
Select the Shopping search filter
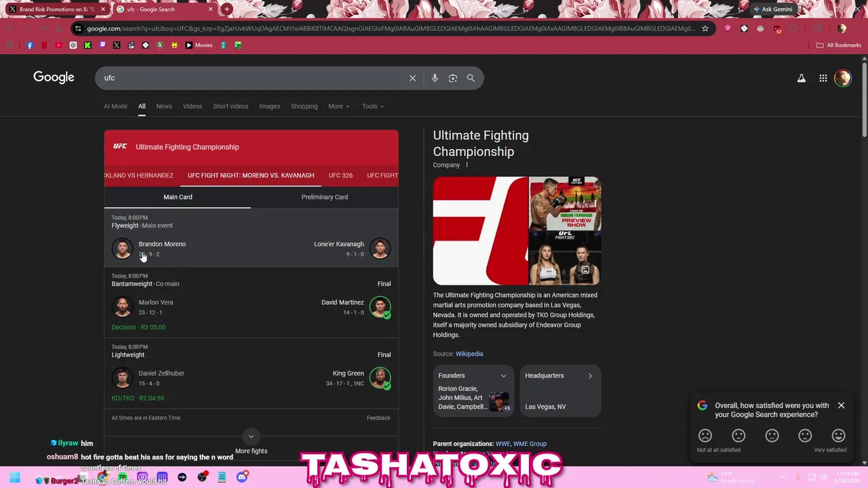click(304, 106)
